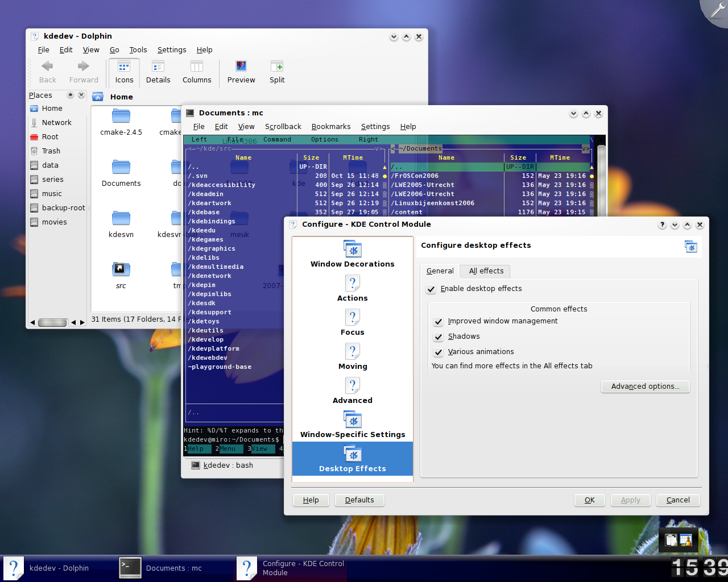The width and height of the screenshot is (728, 582).
Task: Open the src folder link in Dolphin
Action: pos(121,276)
